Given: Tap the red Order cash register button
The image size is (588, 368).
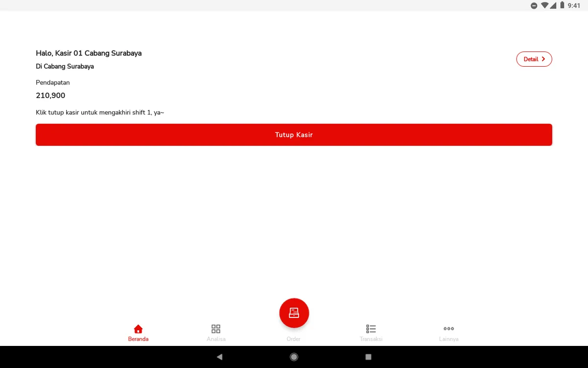Looking at the screenshot, I should pos(294,313).
